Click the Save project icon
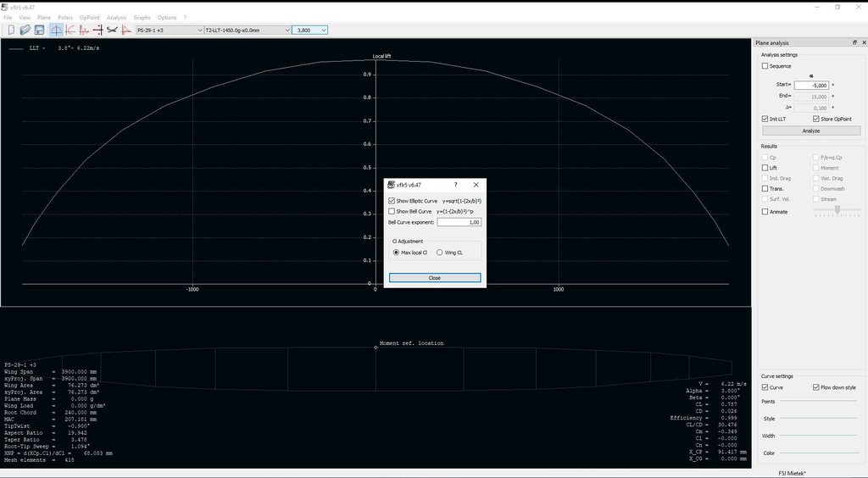The image size is (868, 478). 39,30
